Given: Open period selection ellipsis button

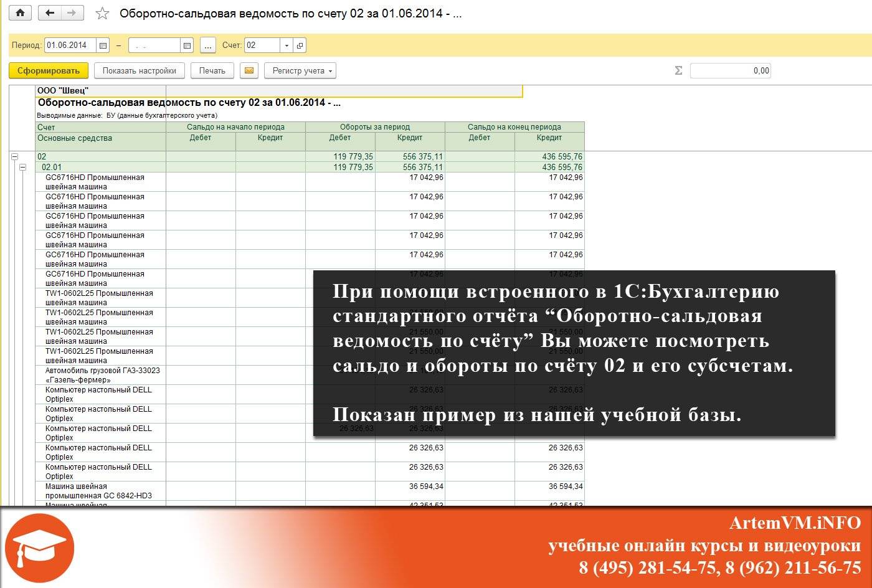Looking at the screenshot, I should [208, 45].
